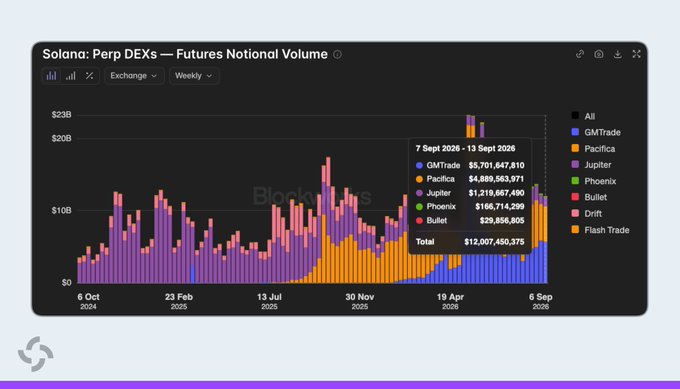Select the stacked bar chart view icon
The image size is (680, 389).
52,76
